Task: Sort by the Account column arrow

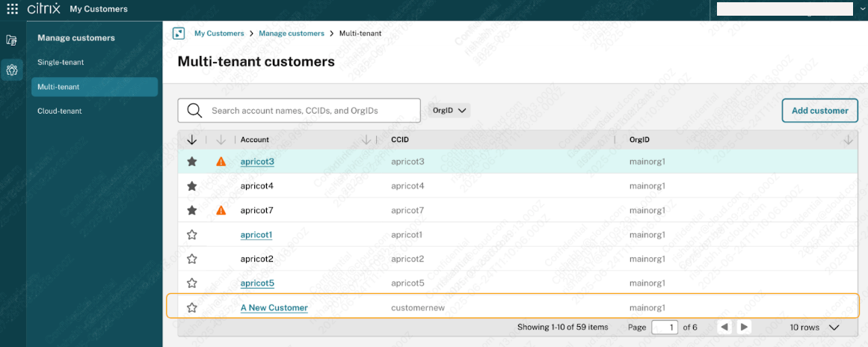Action: point(366,140)
